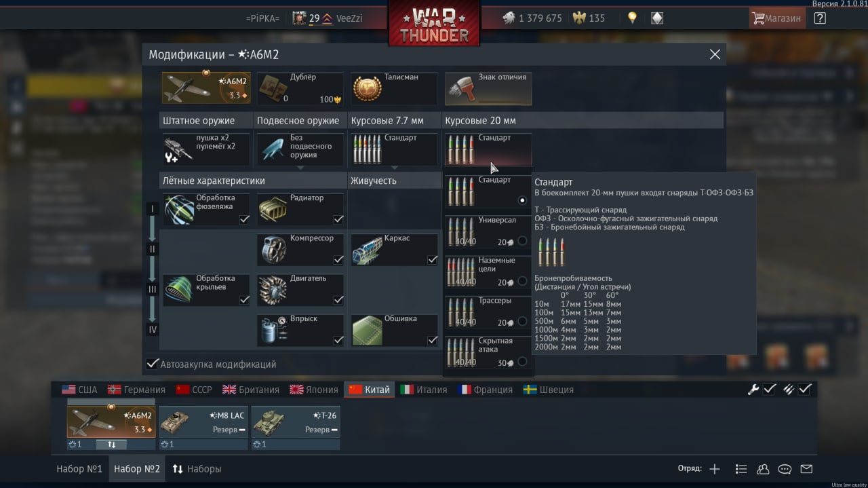Open the Магазин shop cart
Image resolution: width=868 pixels, height=488 pixels.
[776, 18]
